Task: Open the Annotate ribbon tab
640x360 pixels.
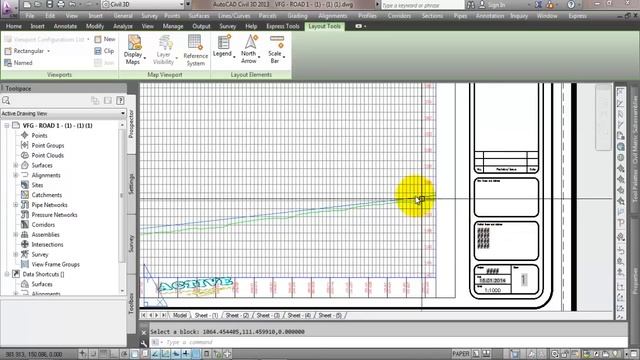Action: 65,26
